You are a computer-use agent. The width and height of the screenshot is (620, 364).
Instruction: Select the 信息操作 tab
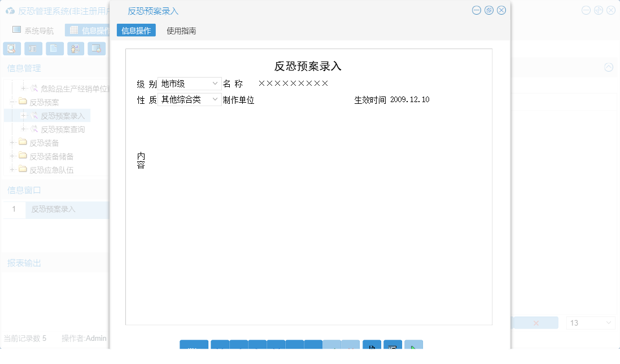tap(136, 30)
